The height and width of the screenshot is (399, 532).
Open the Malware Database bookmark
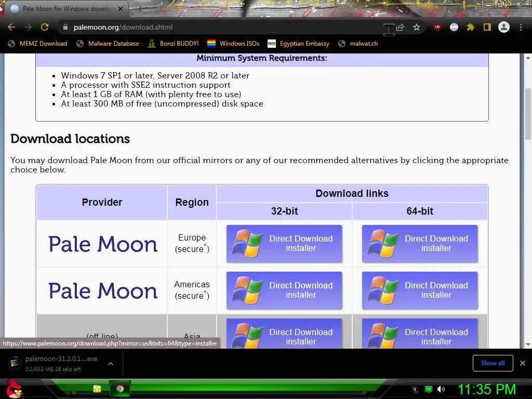click(108, 44)
